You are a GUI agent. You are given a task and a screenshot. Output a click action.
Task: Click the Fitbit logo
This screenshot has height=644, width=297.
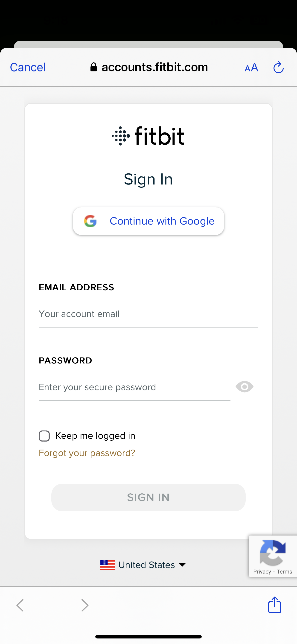click(148, 136)
